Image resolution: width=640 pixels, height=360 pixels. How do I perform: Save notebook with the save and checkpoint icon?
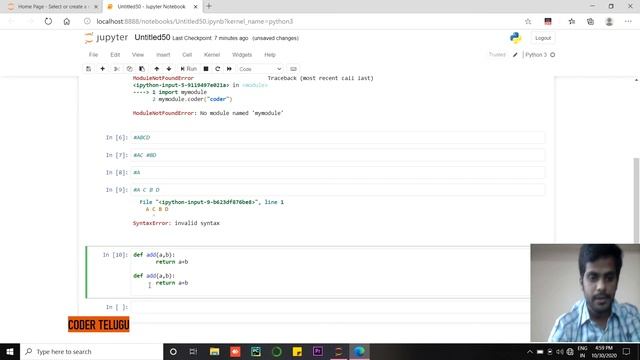(x=89, y=69)
